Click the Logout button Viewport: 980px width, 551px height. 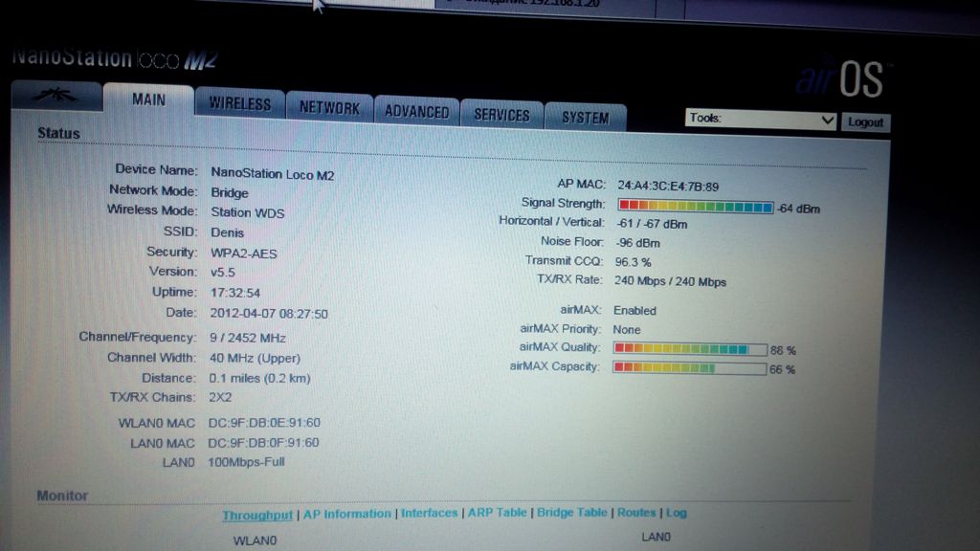coord(865,121)
